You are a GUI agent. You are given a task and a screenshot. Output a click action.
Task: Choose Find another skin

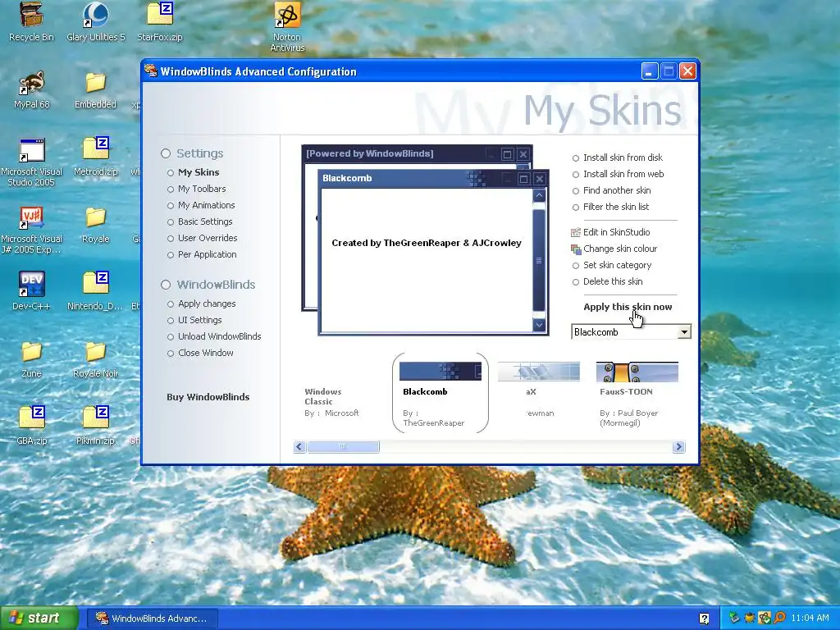pos(611,190)
